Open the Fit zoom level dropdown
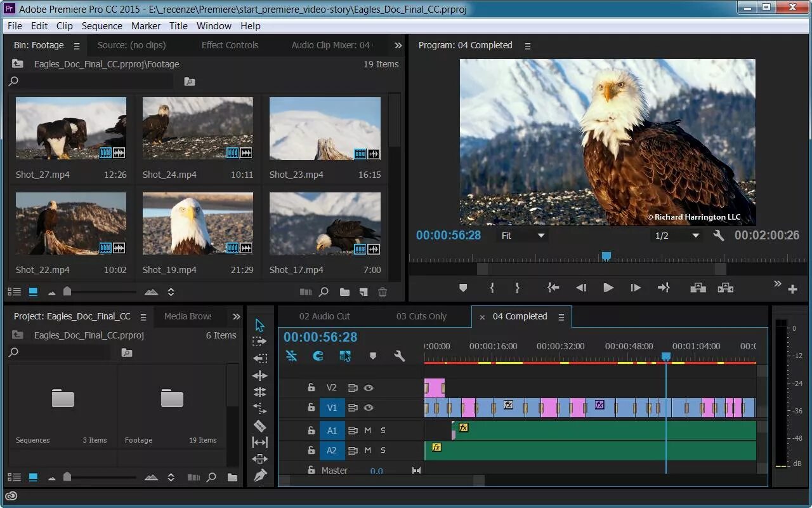812x508 pixels. tap(523, 236)
